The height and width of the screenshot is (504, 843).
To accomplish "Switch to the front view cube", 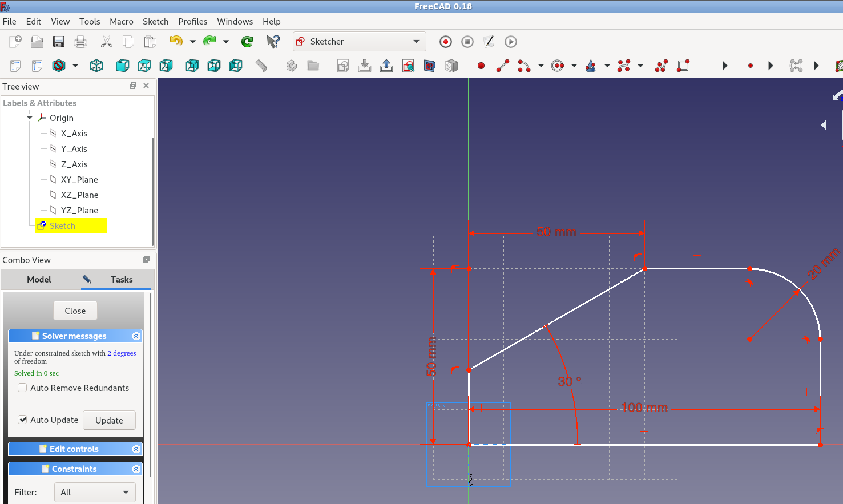I will click(x=123, y=66).
